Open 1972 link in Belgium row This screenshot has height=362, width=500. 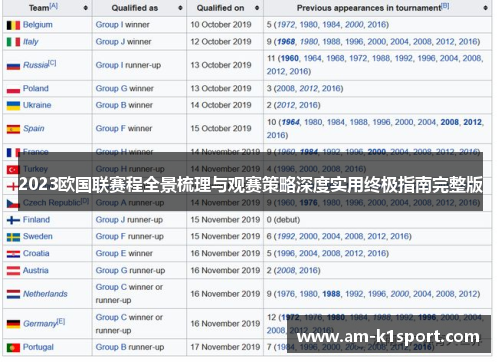click(x=286, y=25)
